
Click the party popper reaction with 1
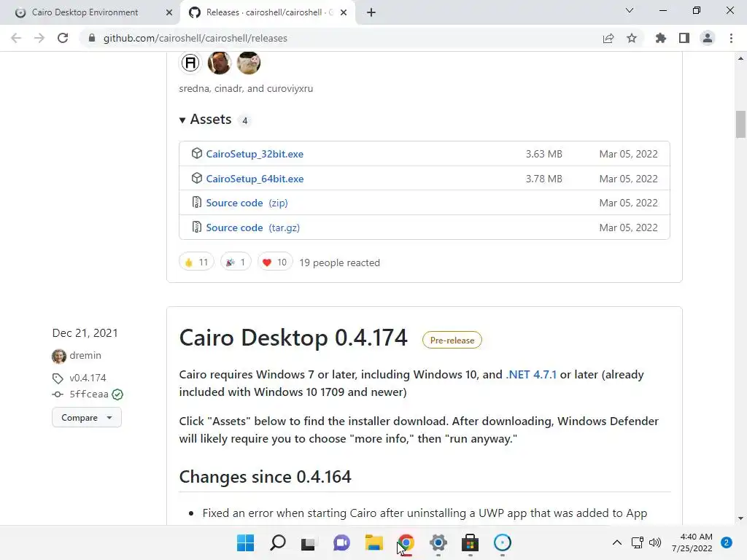[x=236, y=262]
